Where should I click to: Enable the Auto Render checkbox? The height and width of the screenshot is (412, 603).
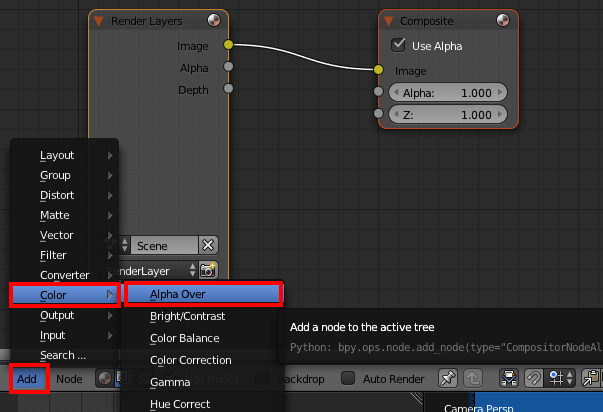348,378
